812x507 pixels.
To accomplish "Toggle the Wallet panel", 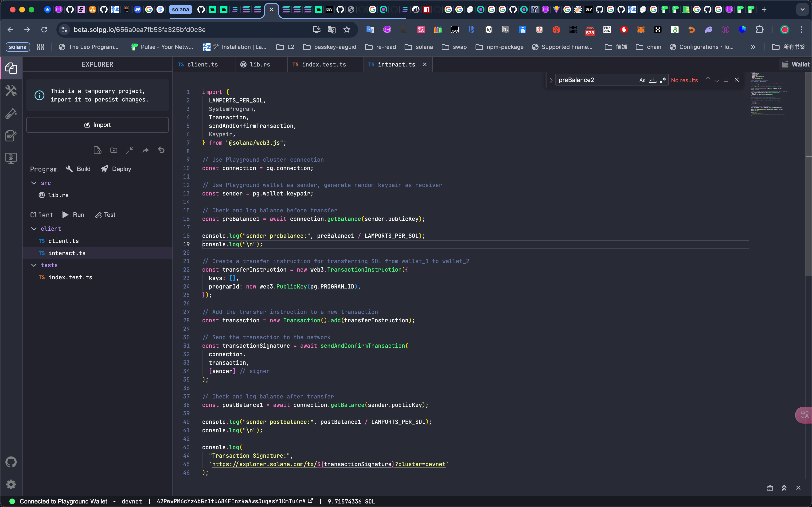I will coord(796,64).
